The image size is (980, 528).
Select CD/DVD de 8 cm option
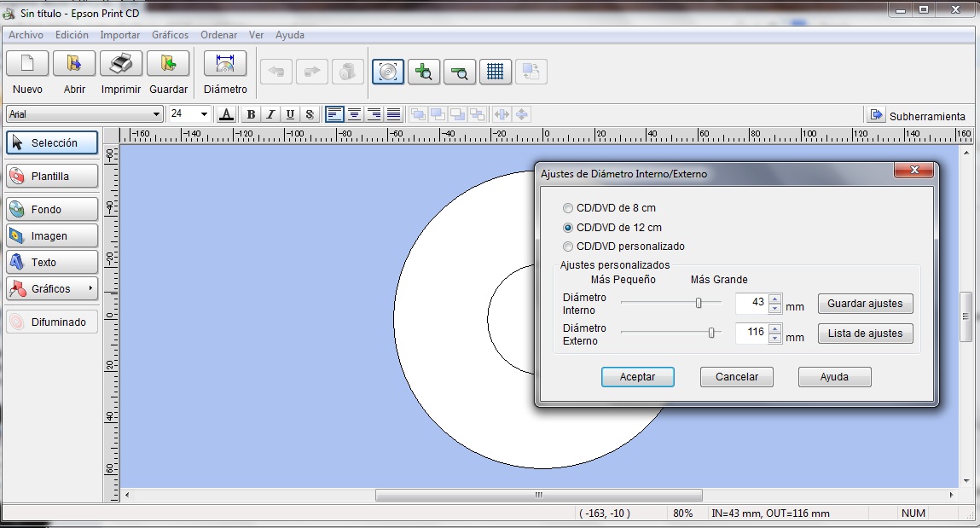tap(567, 208)
